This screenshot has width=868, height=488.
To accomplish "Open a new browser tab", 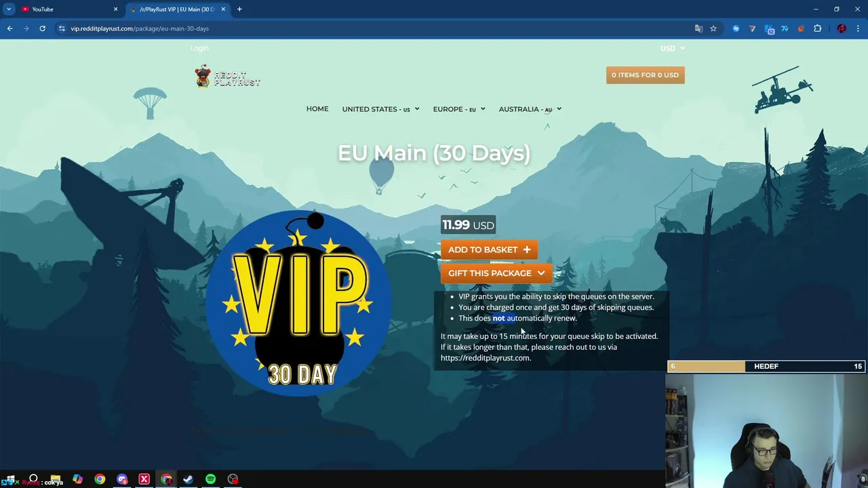I will (239, 9).
